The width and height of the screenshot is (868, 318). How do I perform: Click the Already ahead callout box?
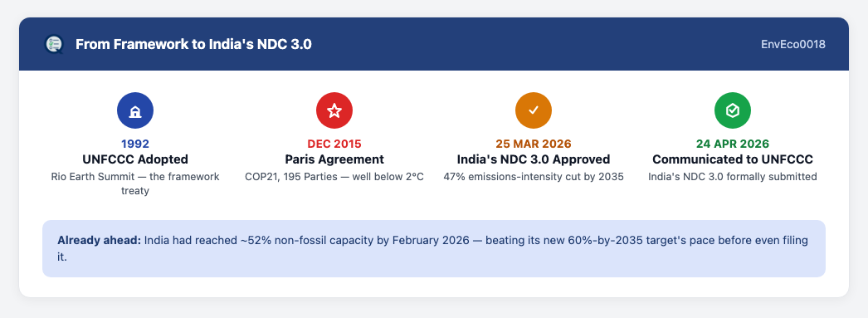pos(434,249)
